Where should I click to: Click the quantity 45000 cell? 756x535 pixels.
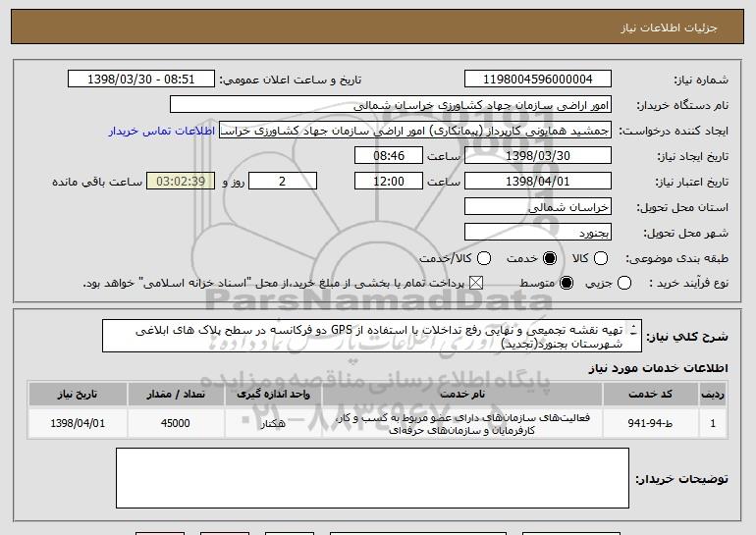tap(176, 423)
